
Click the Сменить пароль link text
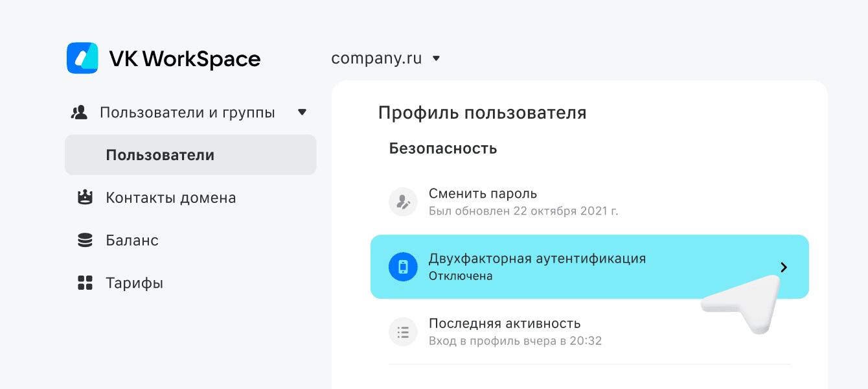coord(483,193)
